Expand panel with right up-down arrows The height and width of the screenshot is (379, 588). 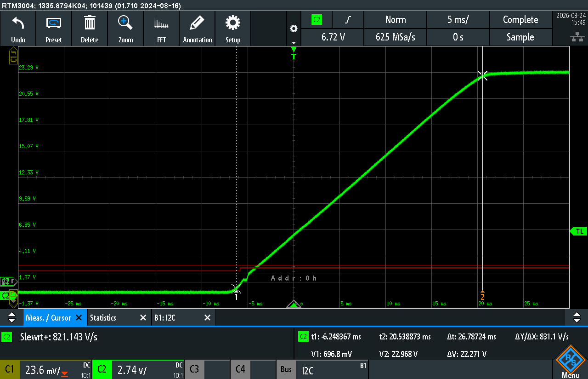pos(577,317)
